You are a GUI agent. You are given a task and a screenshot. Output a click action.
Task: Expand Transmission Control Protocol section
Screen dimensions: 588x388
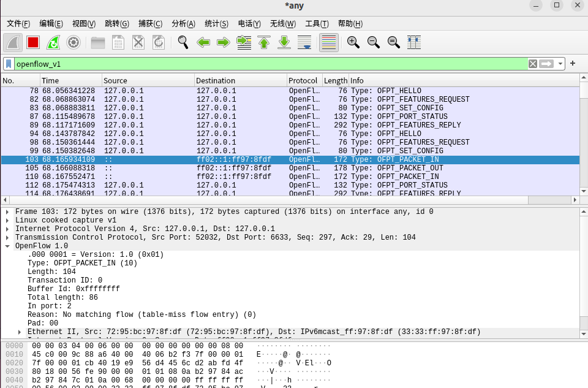click(7, 238)
